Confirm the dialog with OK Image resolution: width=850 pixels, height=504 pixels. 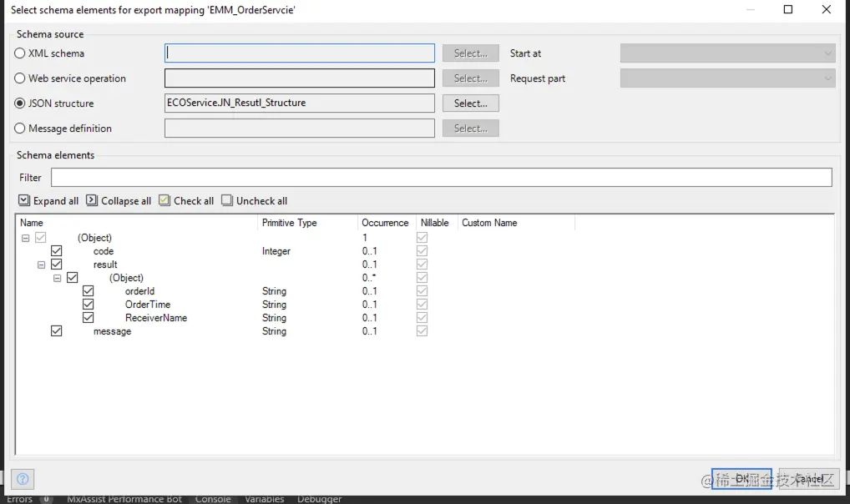(x=741, y=478)
